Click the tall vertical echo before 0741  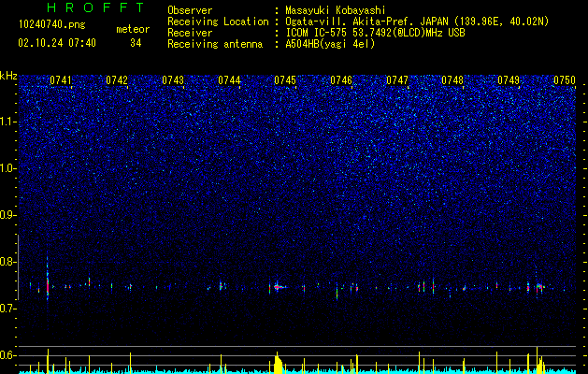(48, 278)
